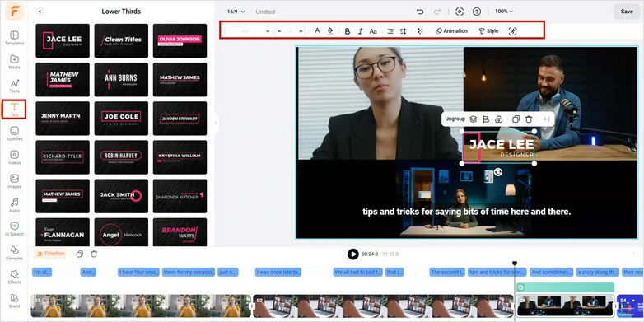Duplicate the selected element on canvas
This screenshot has height=322, width=644.
(x=516, y=119)
